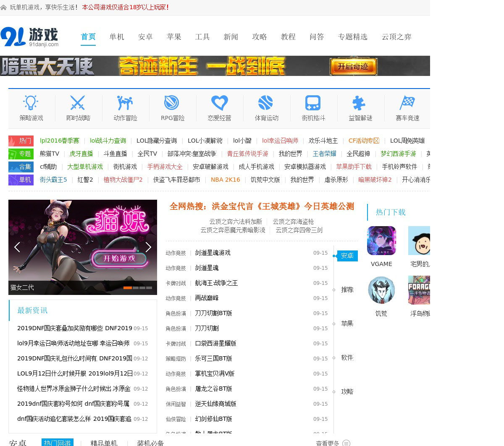Open the 91danji.com site logo
The width and height of the screenshot is (504, 446).
29,37
